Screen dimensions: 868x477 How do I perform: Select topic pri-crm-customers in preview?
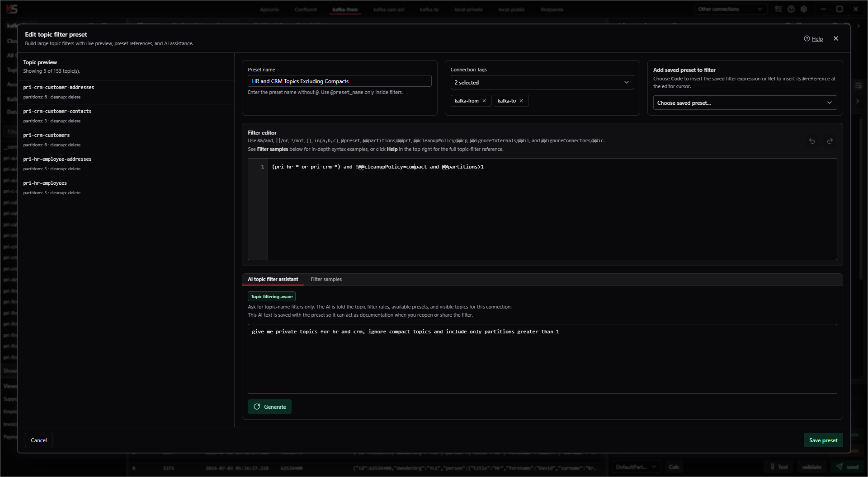(126, 140)
